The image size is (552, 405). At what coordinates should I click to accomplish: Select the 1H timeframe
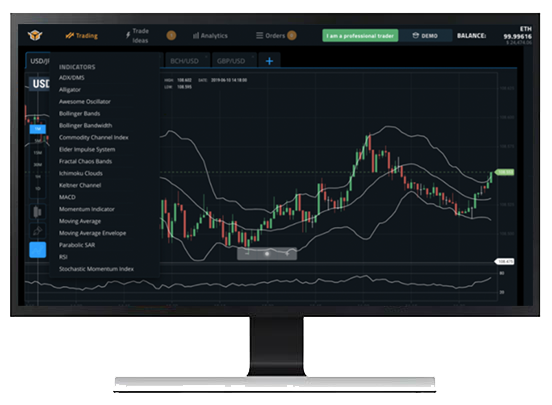pos(38,177)
